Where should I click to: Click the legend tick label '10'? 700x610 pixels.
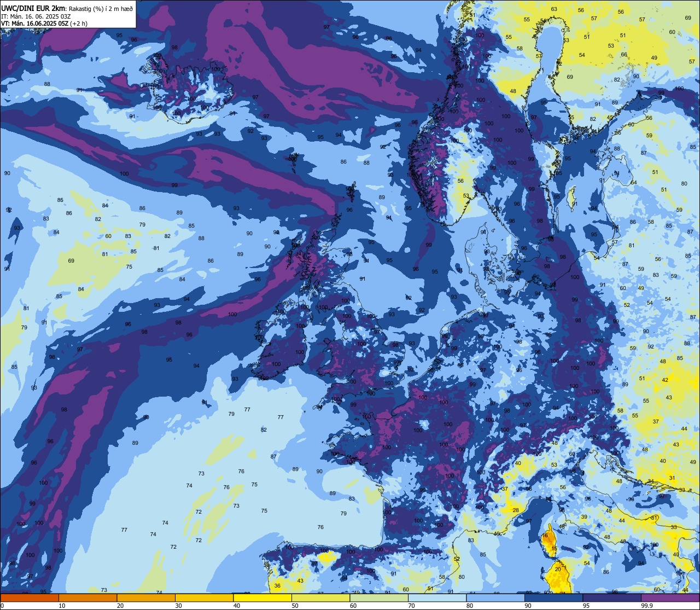[x=62, y=606]
